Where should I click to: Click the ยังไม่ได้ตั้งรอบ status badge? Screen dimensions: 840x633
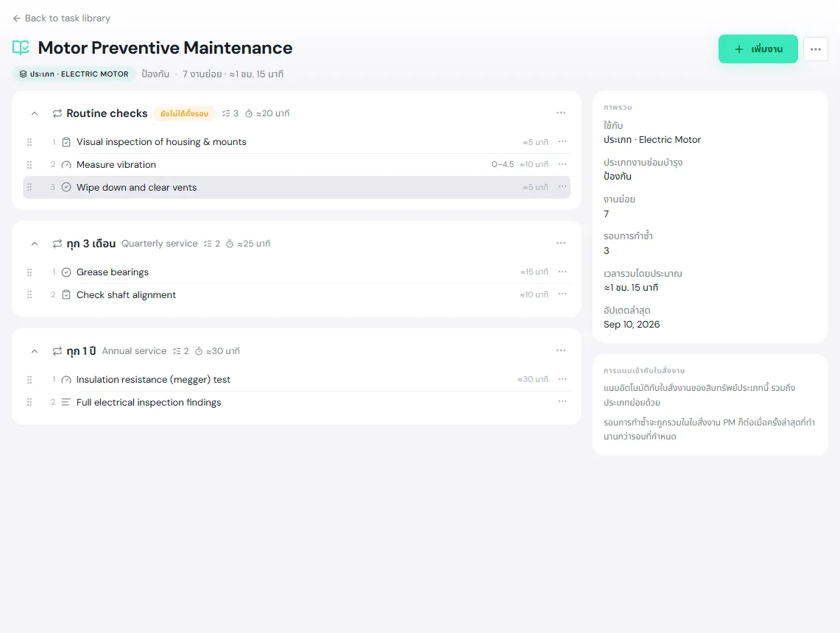184,113
